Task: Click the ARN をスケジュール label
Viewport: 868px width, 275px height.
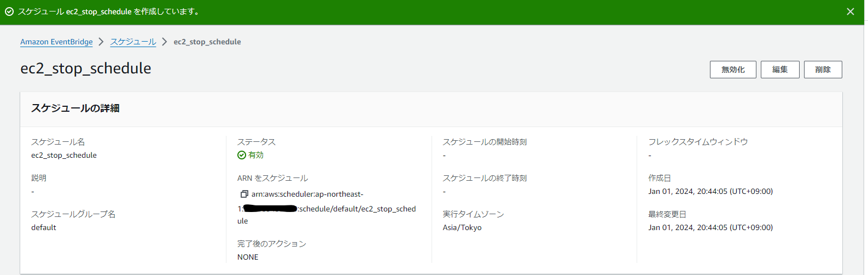Action: [x=272, y=178]
